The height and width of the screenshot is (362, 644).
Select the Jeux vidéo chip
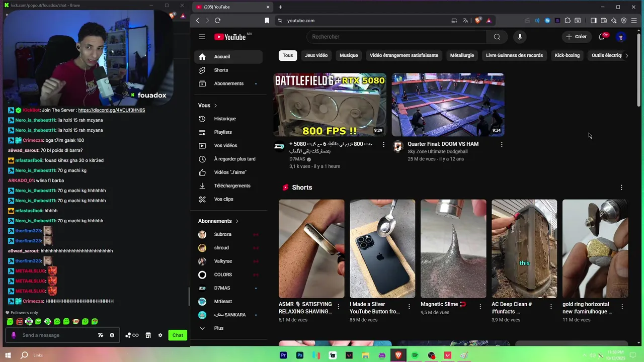click(316, 55)
